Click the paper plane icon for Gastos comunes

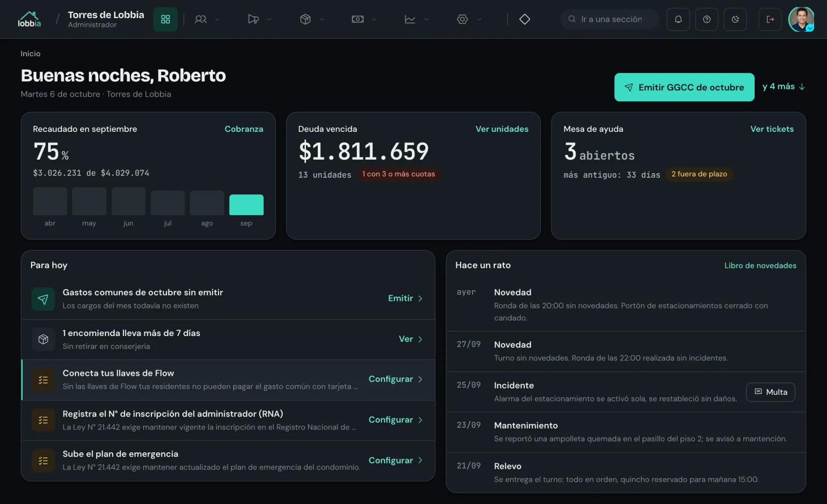(x=43, y=299)
